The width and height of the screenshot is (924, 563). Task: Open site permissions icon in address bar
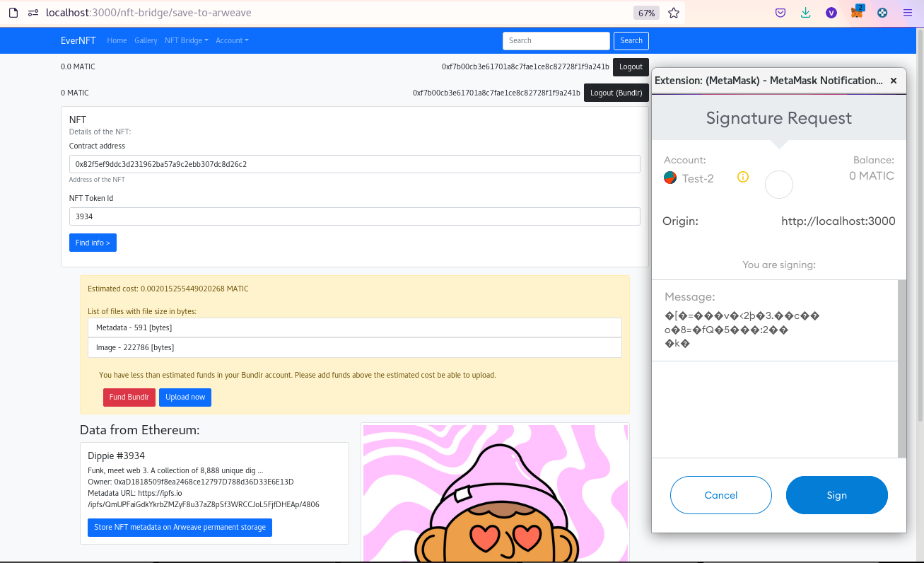click(x=33, y=13)
